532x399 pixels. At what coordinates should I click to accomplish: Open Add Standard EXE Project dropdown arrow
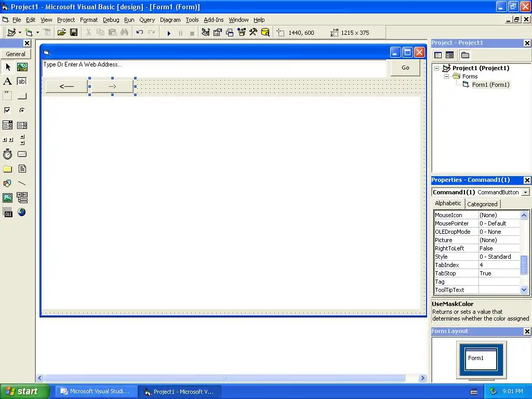click(x=20, y=33)
